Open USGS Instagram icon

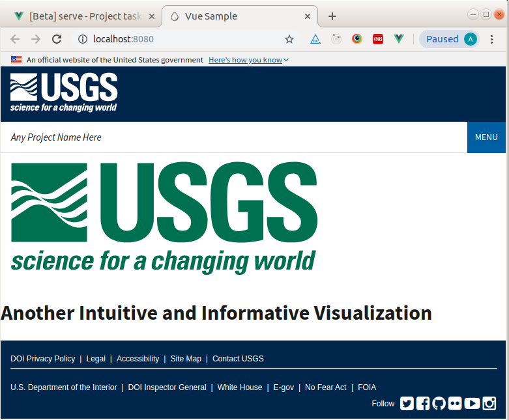(489, 404)
